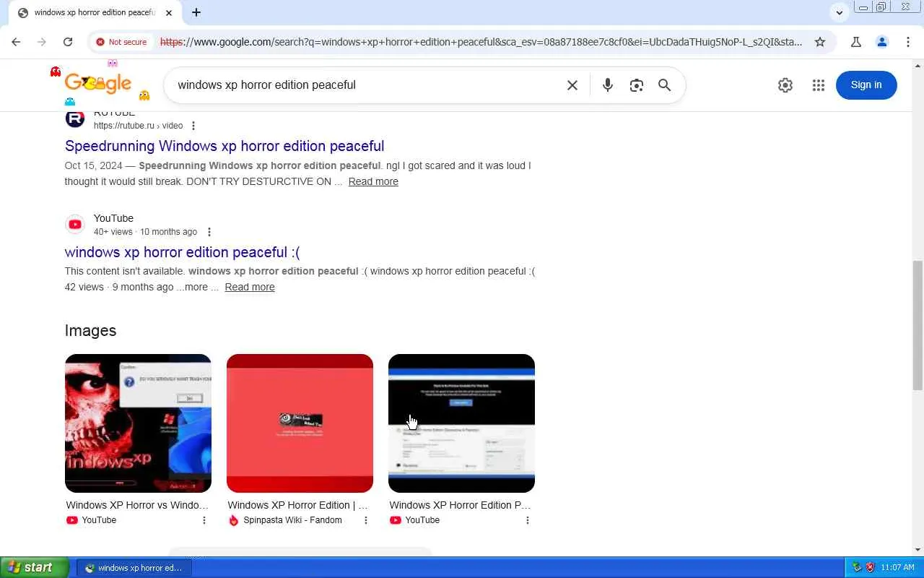924x578 pixels.
Task: Click the browser back arrow
Action: 16,42
